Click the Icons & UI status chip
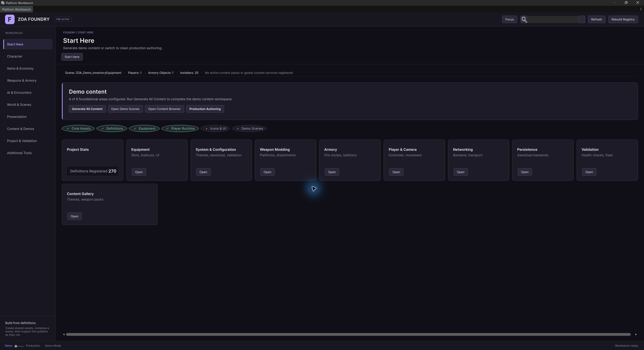Image resolution: width=644 pixels, height=350 pixels. coord(215,128)
